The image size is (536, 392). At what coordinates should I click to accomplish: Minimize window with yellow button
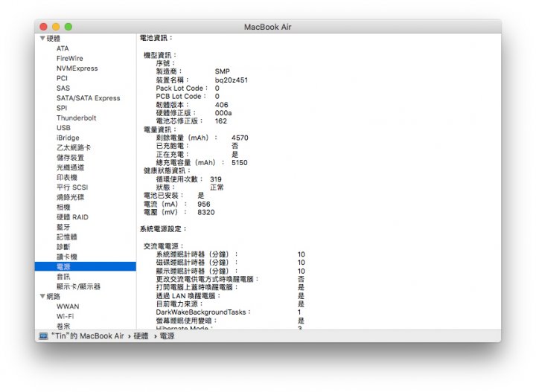[x=56, y=27]
